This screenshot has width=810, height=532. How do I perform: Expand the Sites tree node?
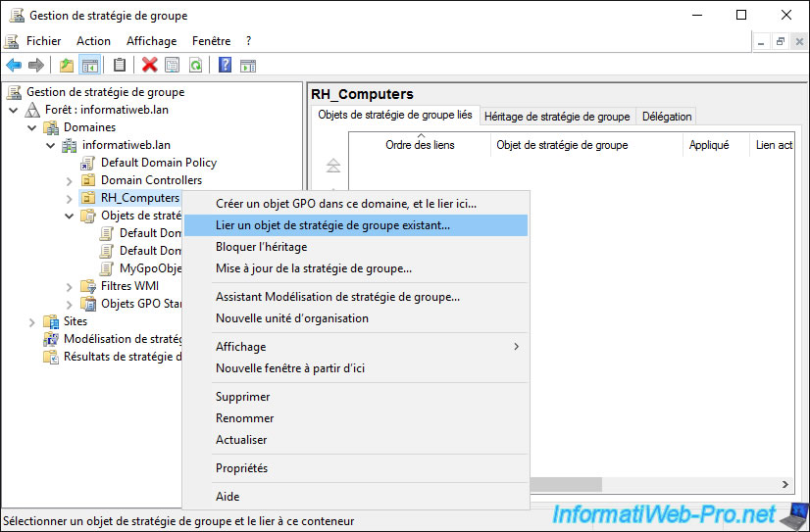(32, 321)
